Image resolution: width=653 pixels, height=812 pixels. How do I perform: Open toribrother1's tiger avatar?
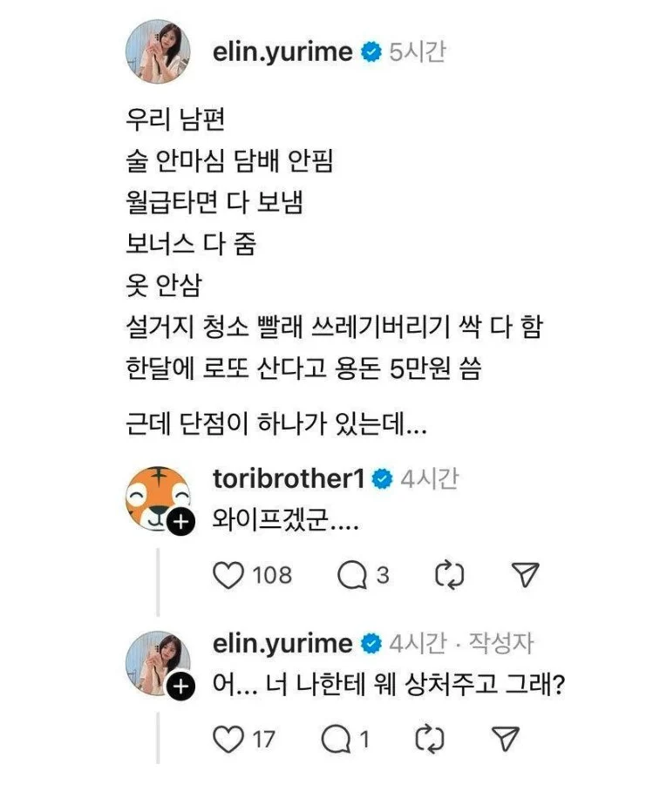coord(155,497)
